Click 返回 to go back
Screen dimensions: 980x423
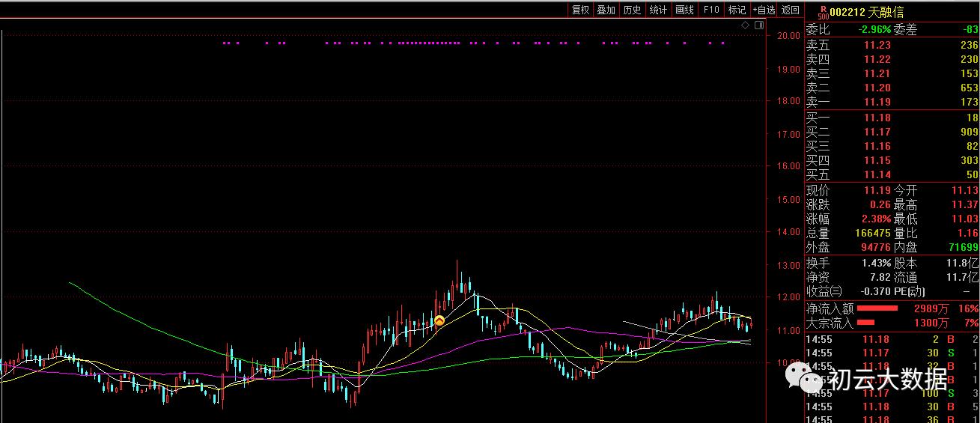pyautogui.click(x=791, y=10)
